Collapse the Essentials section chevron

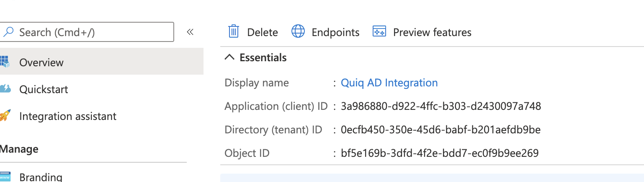(229, 57)
